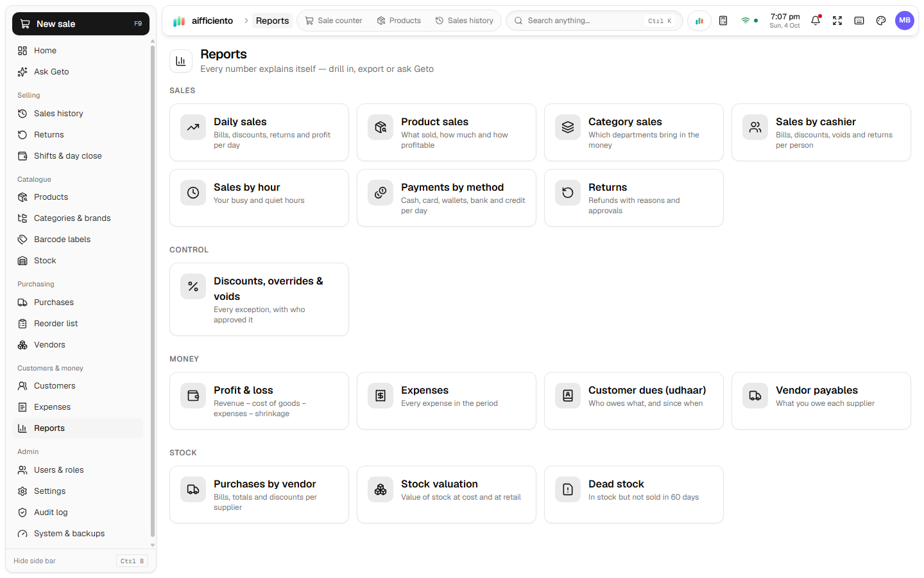
Task: Click the bar chart icon beside search
Action: (699, 21)
